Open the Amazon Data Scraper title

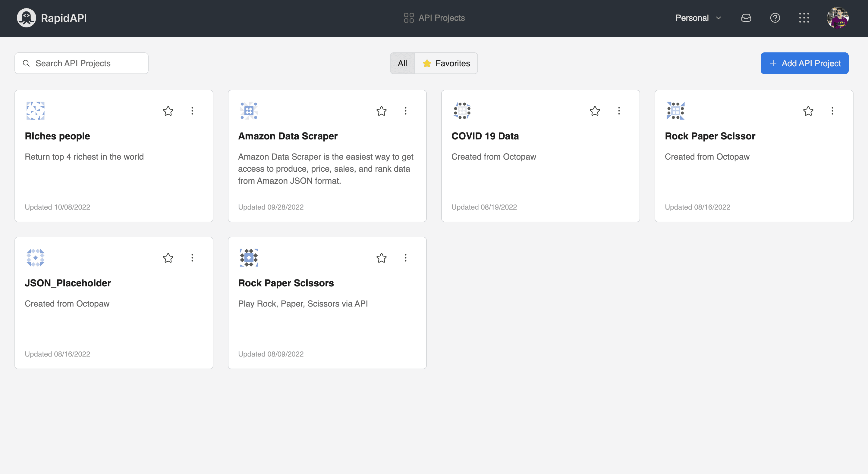pos(288,136)
